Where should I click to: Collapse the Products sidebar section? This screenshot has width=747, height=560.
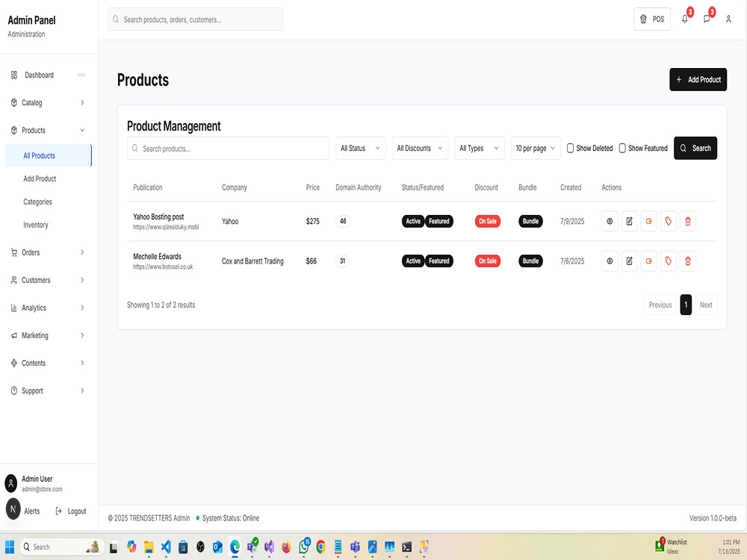click(x=48, y=130)
